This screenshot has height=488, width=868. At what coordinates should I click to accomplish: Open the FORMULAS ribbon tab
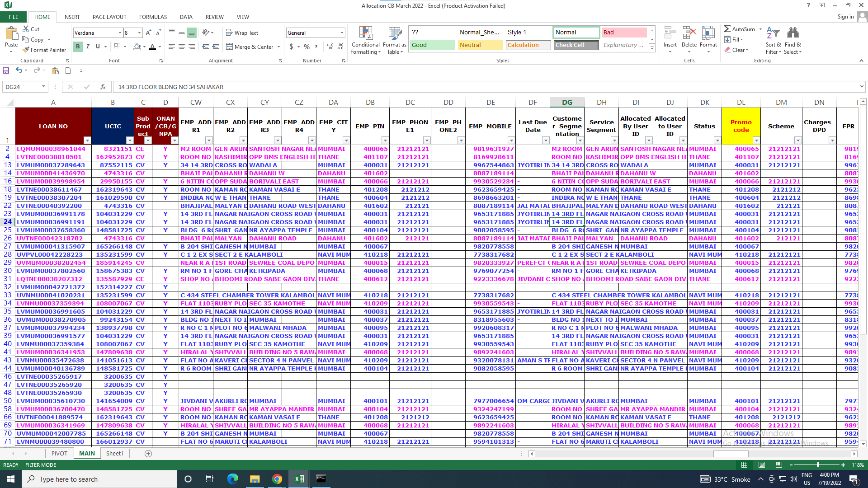pyautogui.click(x=153, y=17)
